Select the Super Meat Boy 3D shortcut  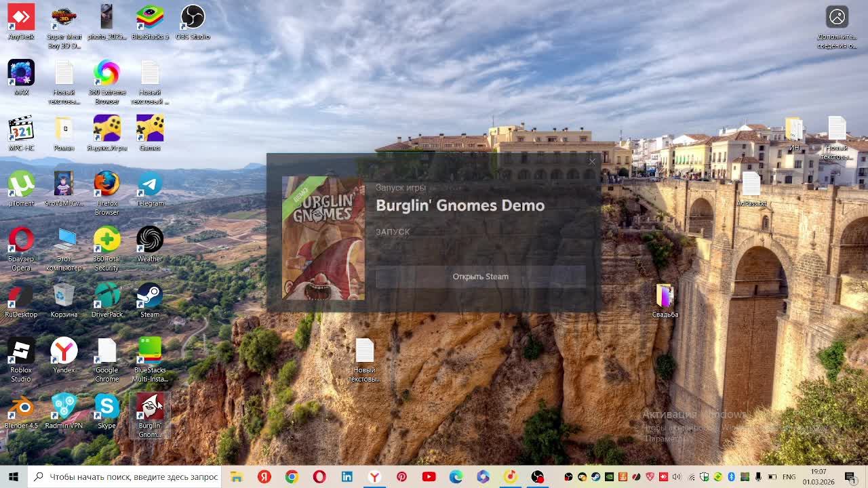click(64, 27)
